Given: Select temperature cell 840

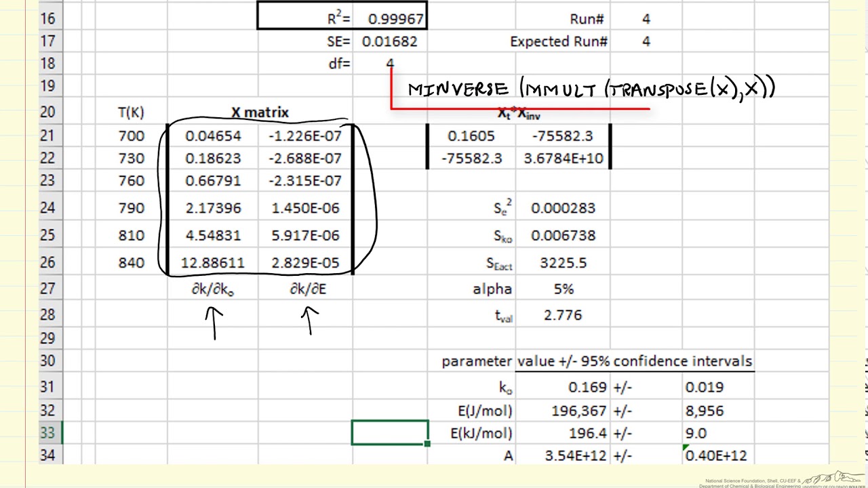Looking at the screenshot, I should tap(132, 262).
